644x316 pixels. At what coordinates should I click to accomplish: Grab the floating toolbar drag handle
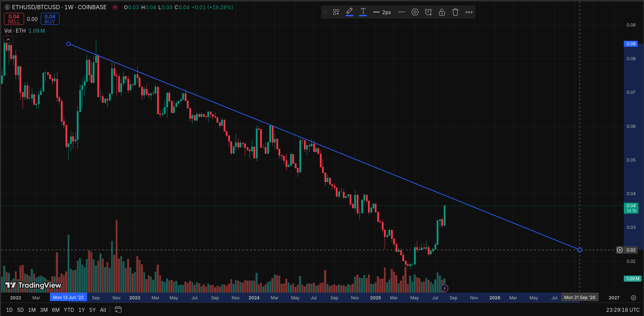tap(325, 12)
